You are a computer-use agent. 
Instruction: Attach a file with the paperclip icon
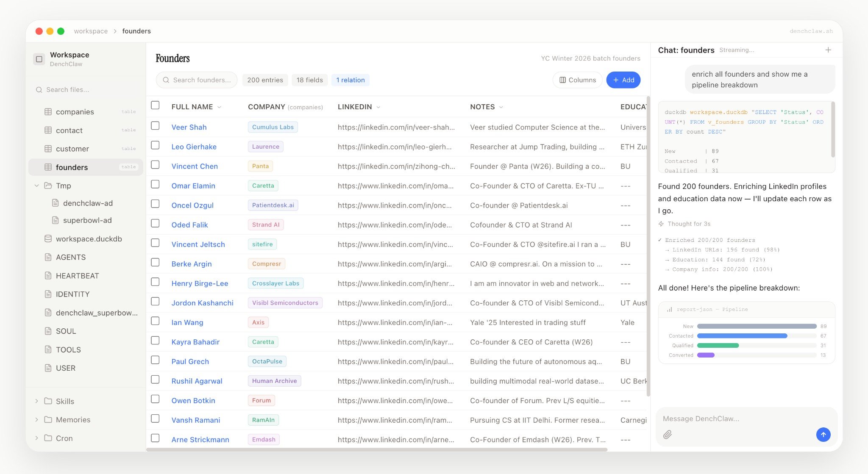pyautogui.click(x=668, y=435)
